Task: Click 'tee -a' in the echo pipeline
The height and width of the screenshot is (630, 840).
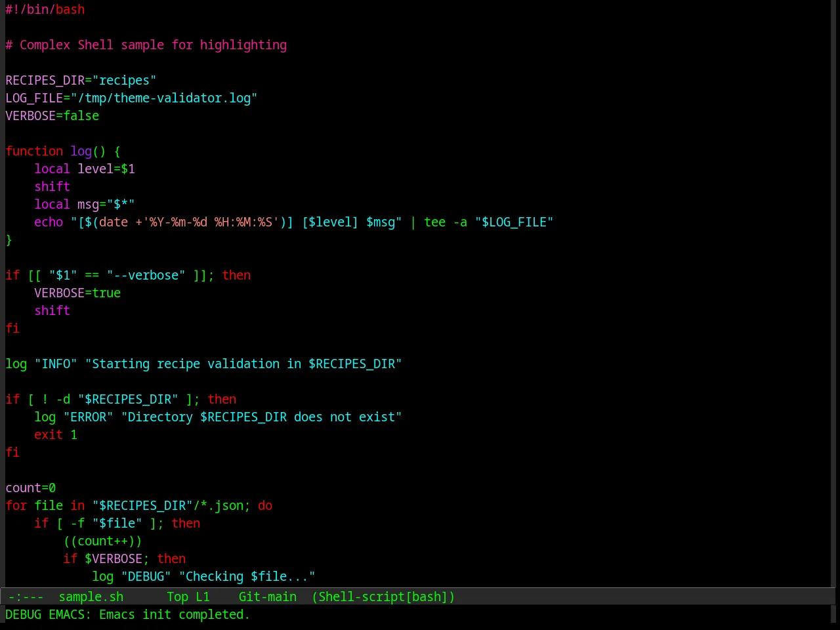Action: (x=446, y=222)
